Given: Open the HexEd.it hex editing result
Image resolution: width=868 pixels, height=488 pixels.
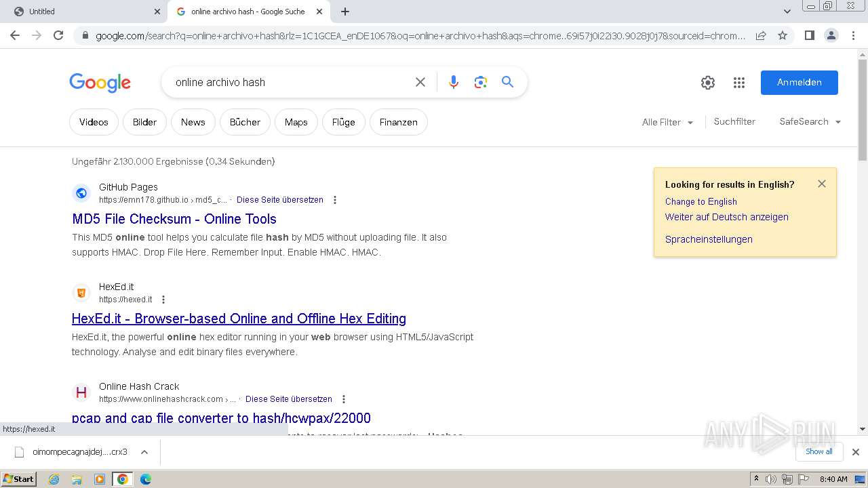Looking at the screenshot, I should coord(239,319).
